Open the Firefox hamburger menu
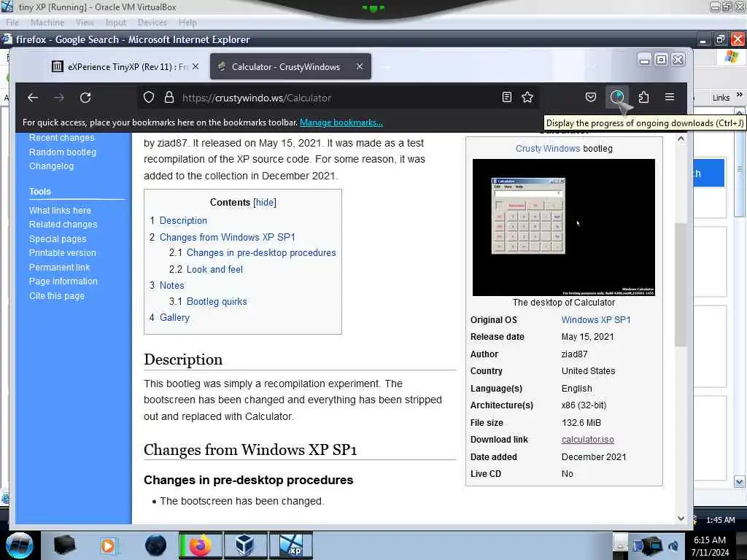747x560 pixels. (670, 97)
